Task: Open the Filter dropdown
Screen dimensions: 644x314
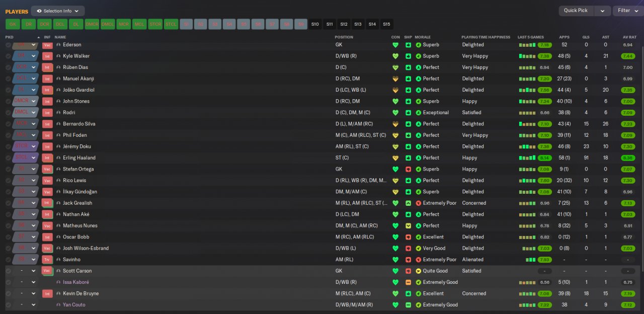Action: (628, 11)
